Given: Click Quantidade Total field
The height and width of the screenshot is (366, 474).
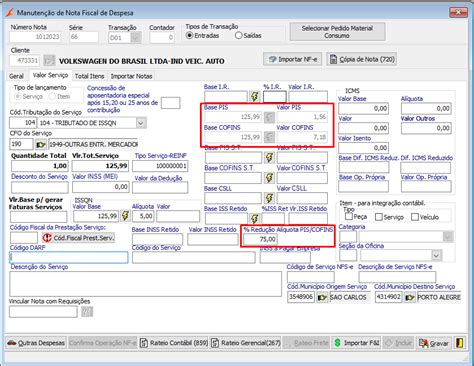Looking at the screenshot, I should tap(39, 166).
